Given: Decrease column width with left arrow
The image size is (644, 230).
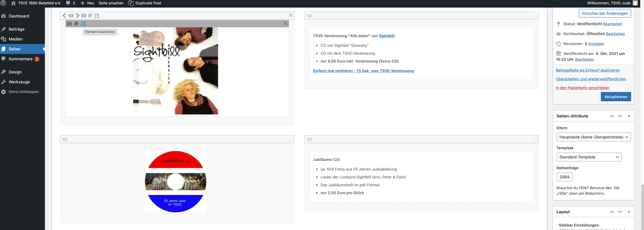Looking at the screenshot, I should coord(64,15).
